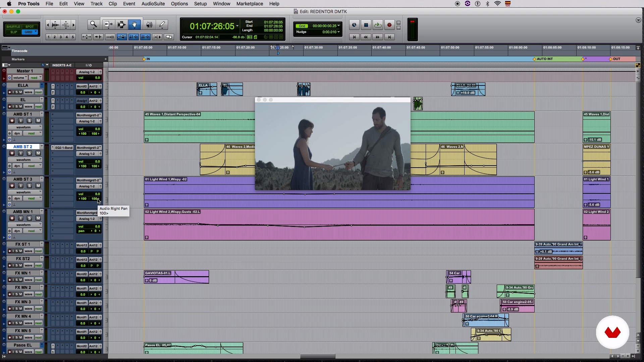
Task: Mute the ELLA track
Action: coord(21,92)
